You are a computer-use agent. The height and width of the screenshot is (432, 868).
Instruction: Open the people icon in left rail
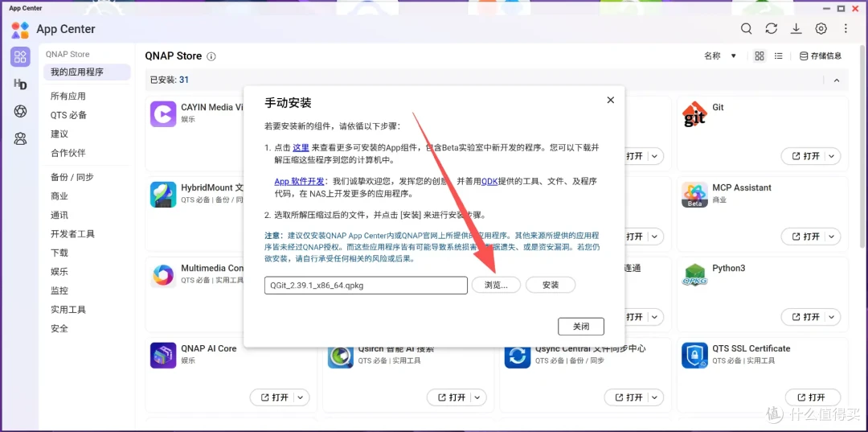pyautogui.click(x=20, y=138)
